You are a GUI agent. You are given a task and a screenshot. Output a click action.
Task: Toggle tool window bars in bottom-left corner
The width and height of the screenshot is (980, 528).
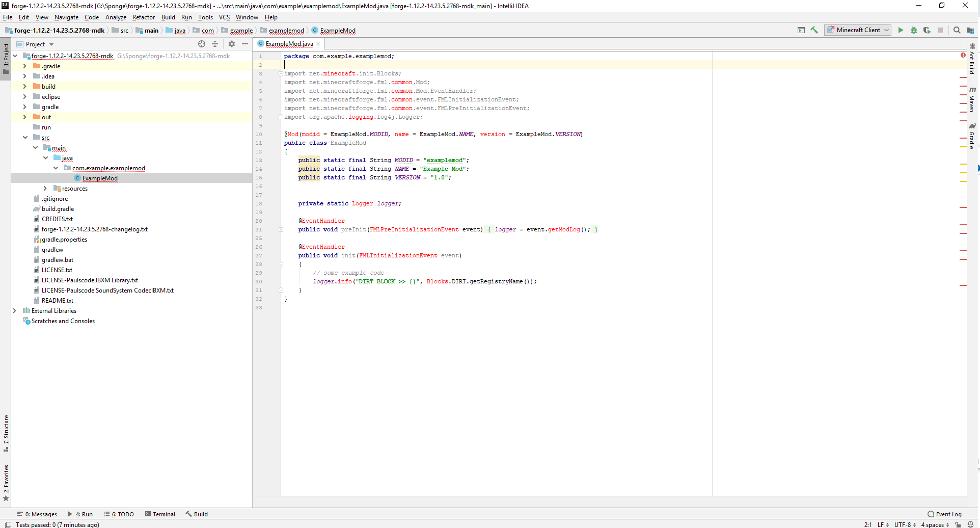pyautogui.click(x=8, y=524)
